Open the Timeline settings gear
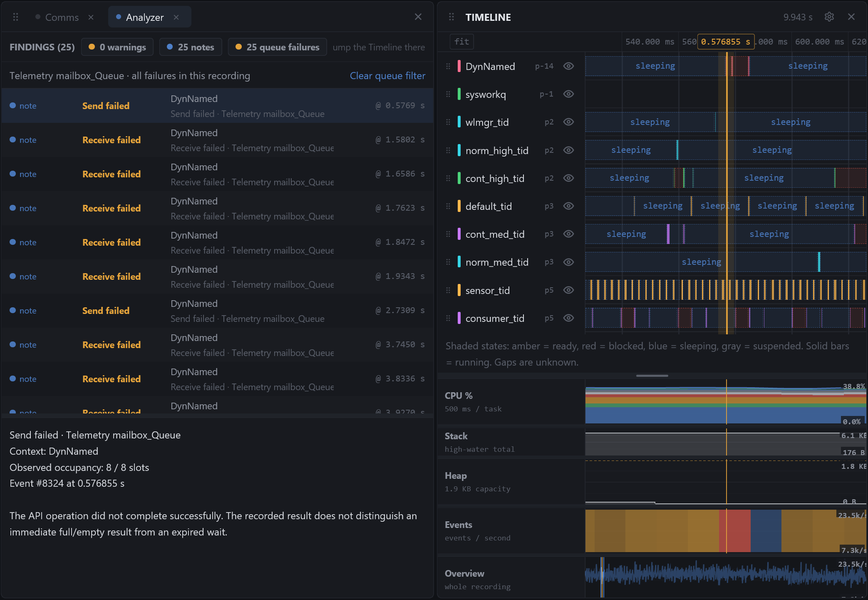868x600 pixels. (x=829, y=17)
